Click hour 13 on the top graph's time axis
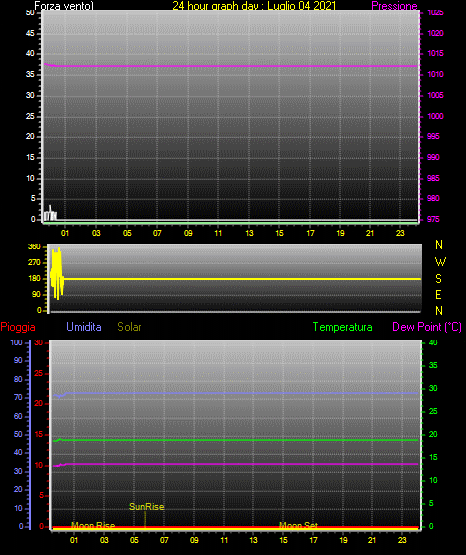This screenshot has width=466, height=555. 249,233
